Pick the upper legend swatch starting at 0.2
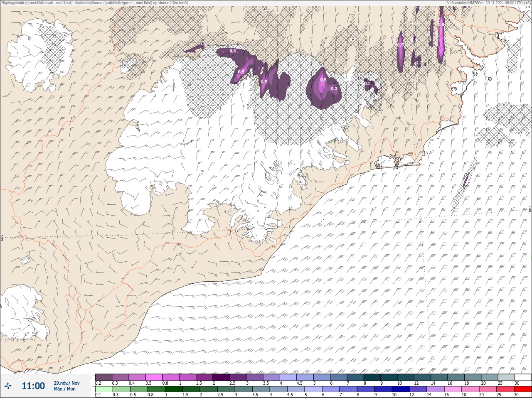Screen dimensions: 532x398 [x=103, y=377]
